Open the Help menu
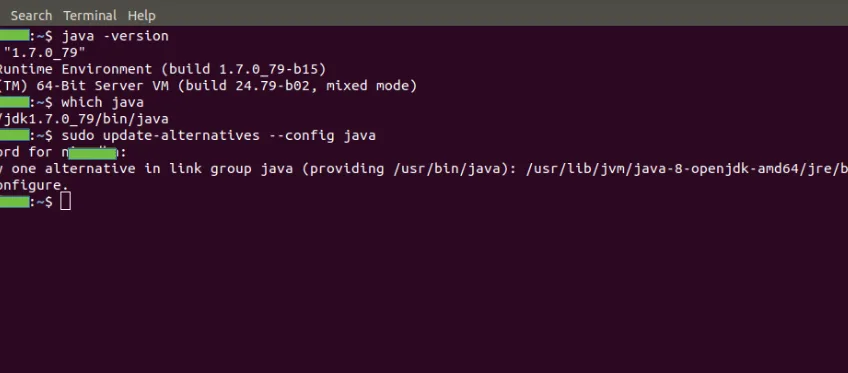 pyautogui.click(x=142, y=16)
